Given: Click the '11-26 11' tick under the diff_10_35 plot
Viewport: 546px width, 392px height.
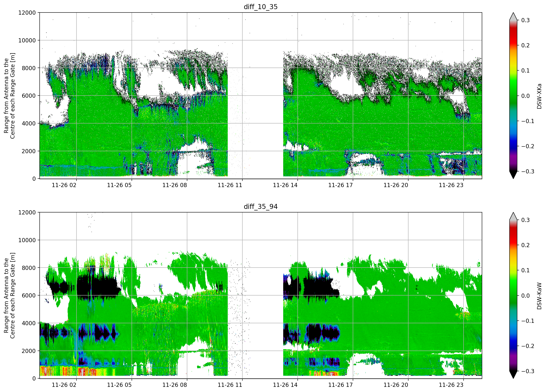Looking at the screenshot, I should (230, 185).
